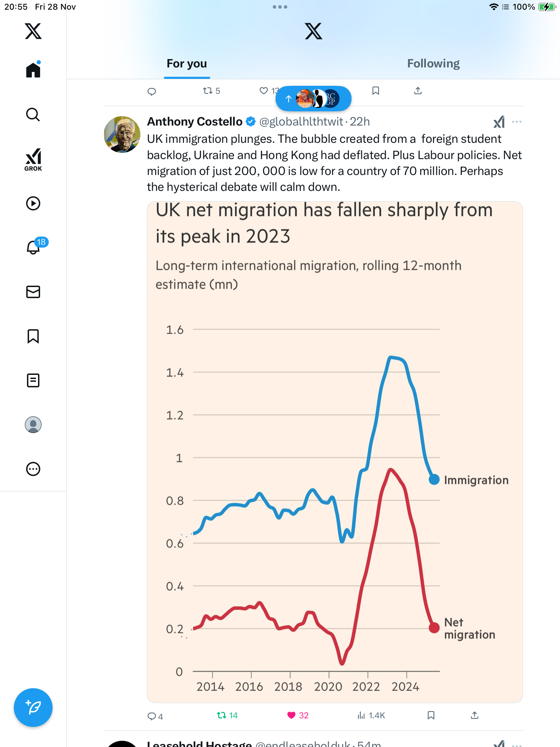Open the Search icon in sidebar
This screenshot has width=560, height=747.
click(x=33, y=114)
